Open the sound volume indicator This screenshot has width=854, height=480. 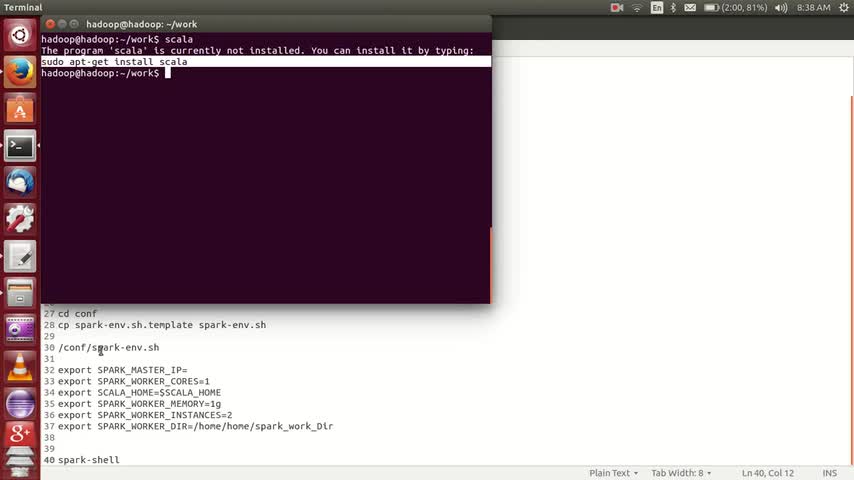pyautogui.click(x=781, y=8)
